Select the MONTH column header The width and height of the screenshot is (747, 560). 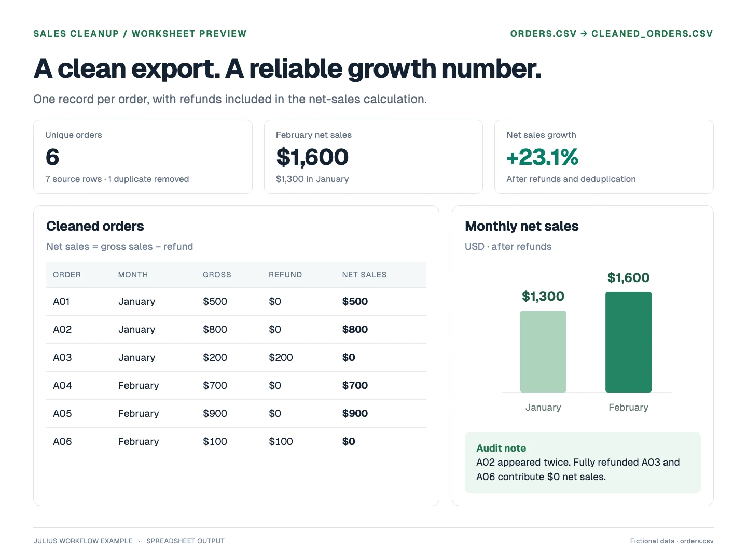pyautogui.click(x=133, y=275)
